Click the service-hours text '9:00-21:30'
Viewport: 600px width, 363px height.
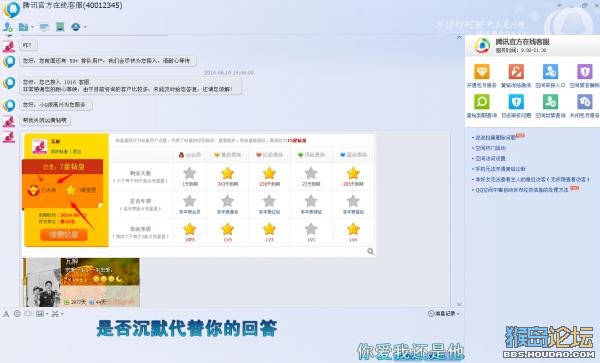point(533,50)
